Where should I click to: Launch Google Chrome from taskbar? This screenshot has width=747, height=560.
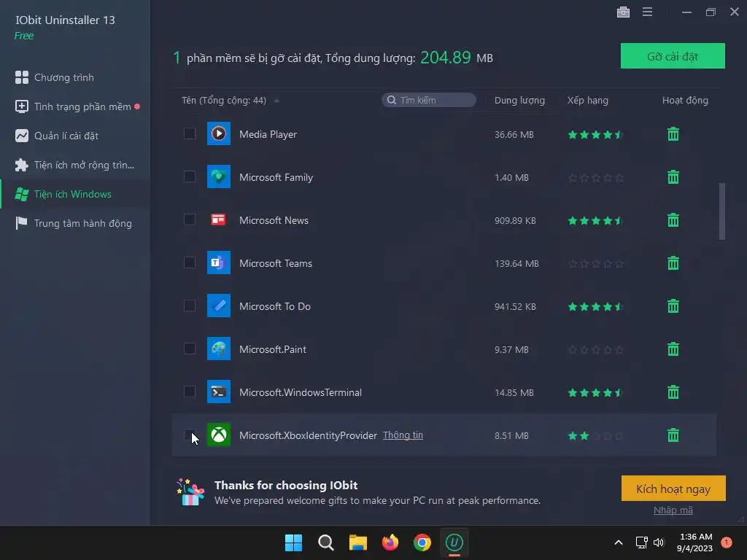[422, 542]
